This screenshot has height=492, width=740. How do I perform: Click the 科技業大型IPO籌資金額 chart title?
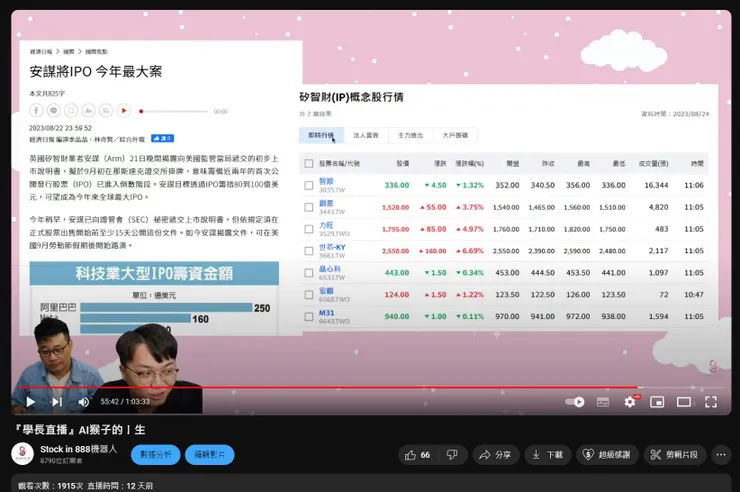(154, 273)
